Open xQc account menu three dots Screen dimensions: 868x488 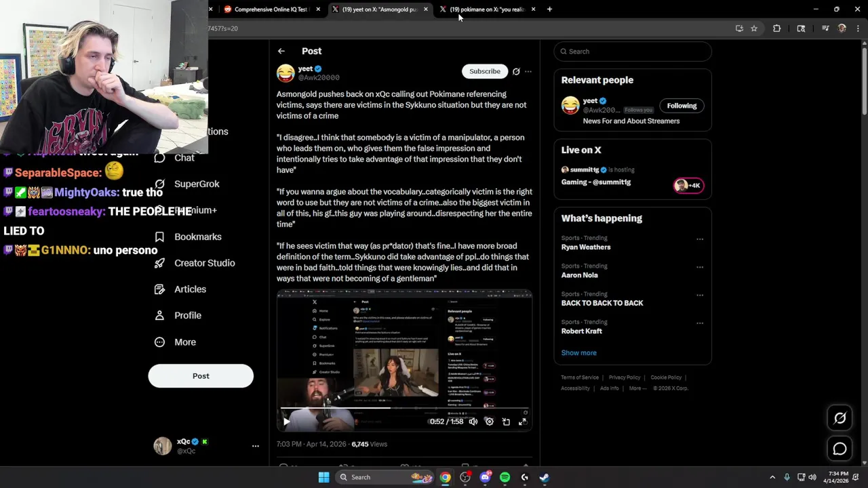pos(256,446)
